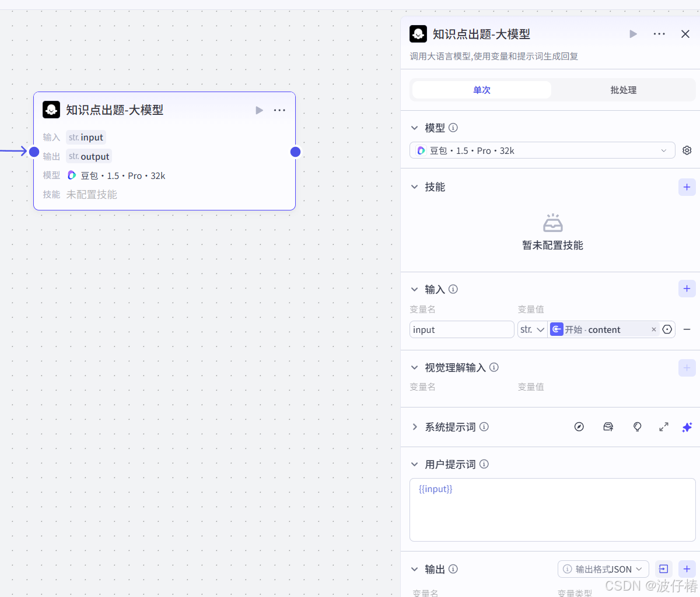Click the import icon next to output format

(x=664, y=569)
